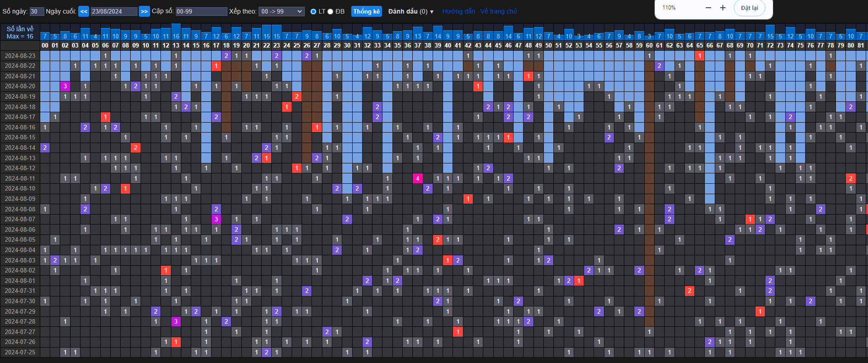Click the red 1 cell in 2024-07-26 row

(176, 342)
